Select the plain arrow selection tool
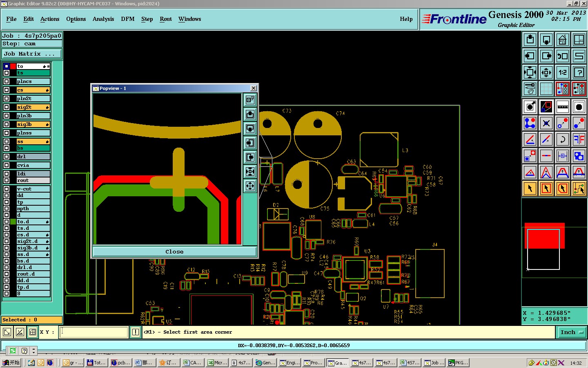 [530, 188]
